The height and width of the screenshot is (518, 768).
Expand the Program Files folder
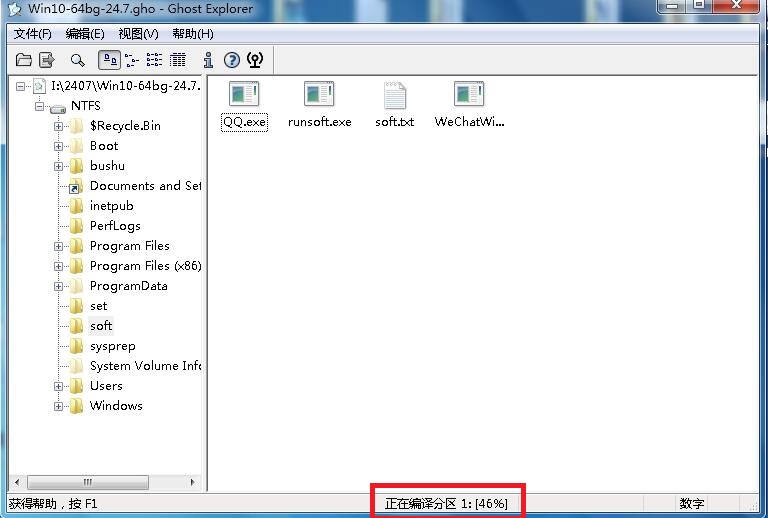point(58,246)
